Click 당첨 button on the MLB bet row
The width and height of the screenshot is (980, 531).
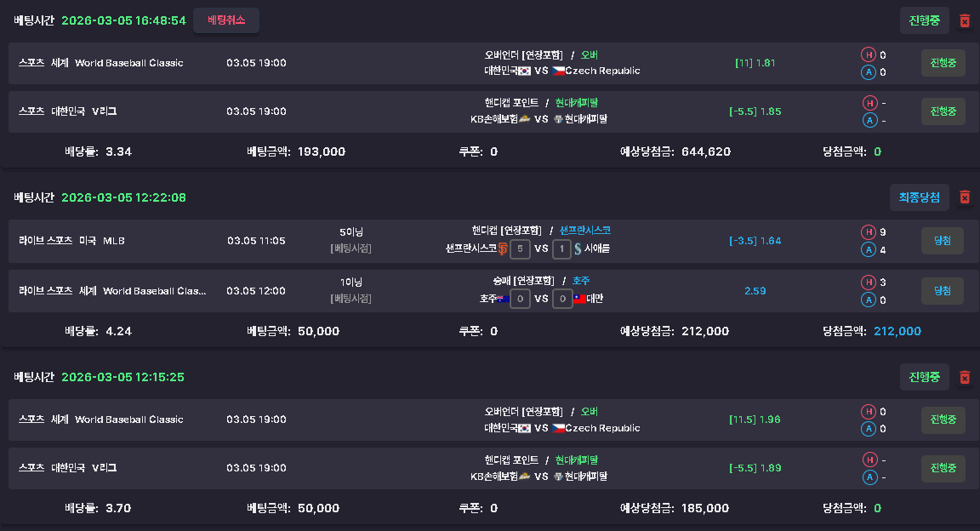coord(943,242)
